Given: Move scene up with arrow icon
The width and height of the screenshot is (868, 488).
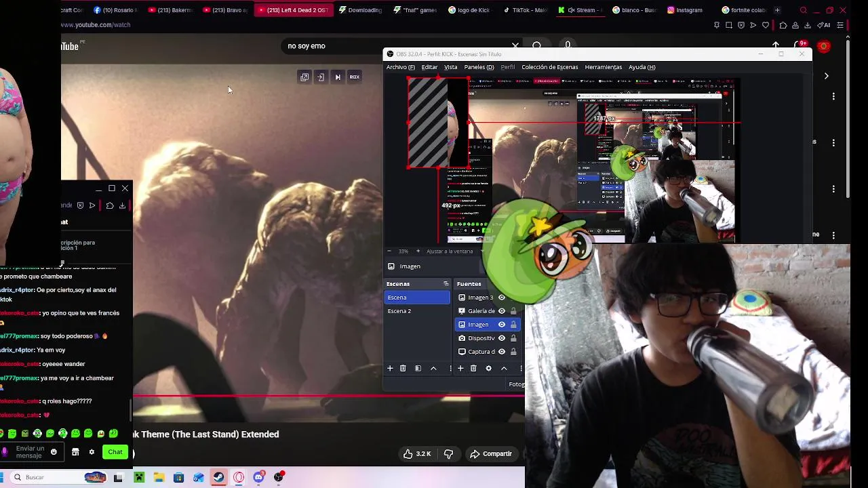Looking at the screenshot, I should click(x=433, y=368).
